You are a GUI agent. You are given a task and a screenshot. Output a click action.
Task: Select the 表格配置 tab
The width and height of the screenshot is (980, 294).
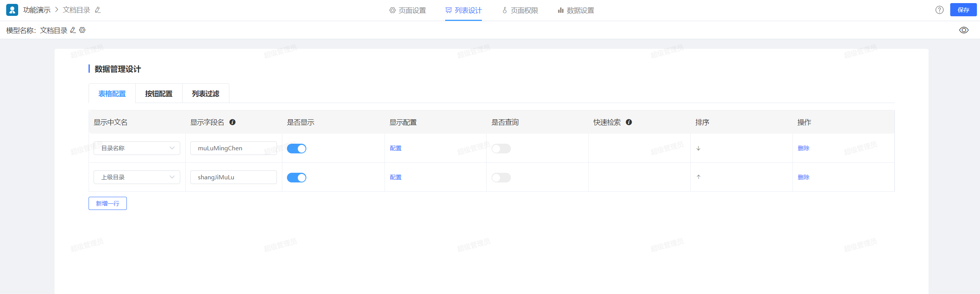(x=112, y=94)
